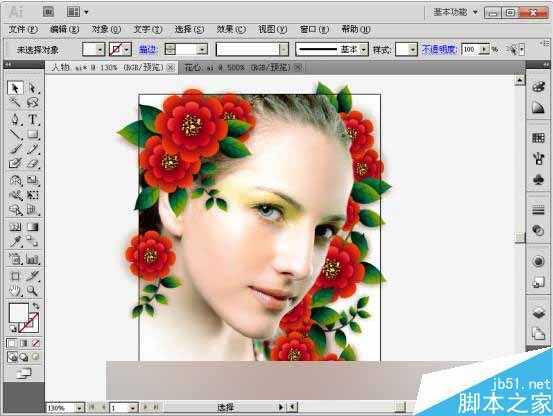Open the 编辑 menu
Viewport: 553px width, 416px height.
tap(64, 29)
